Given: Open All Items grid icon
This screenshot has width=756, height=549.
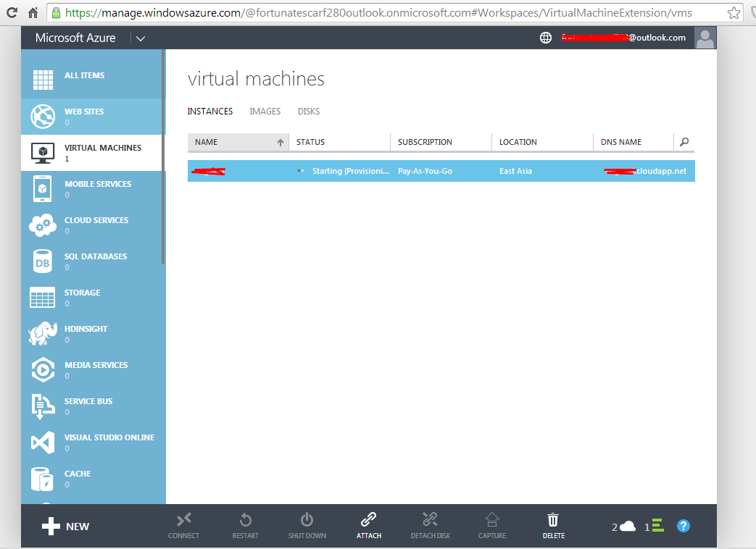Looking at the screenshot, I should pos(43,80).
